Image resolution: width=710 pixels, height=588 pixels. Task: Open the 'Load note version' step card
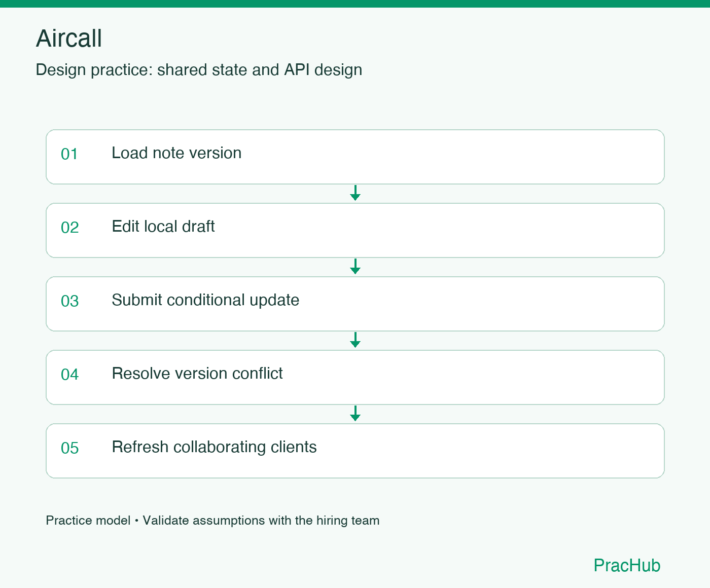point(355,157)
